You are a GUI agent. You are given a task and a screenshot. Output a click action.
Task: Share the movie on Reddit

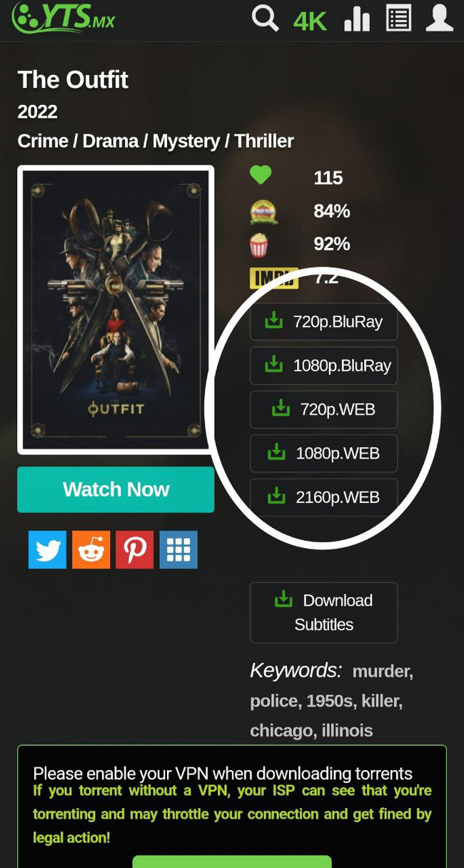pos(91,549)
